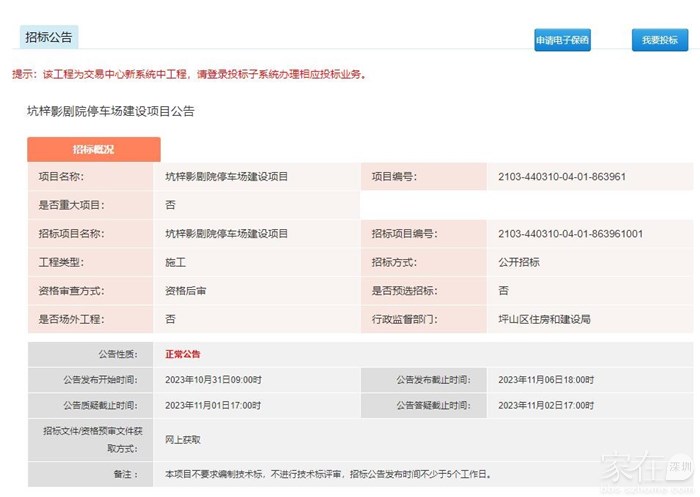Click the red 提示 notice text
The height and width of the screenshot is (497, 700).
pyautogui.click(x=190, y=74)
